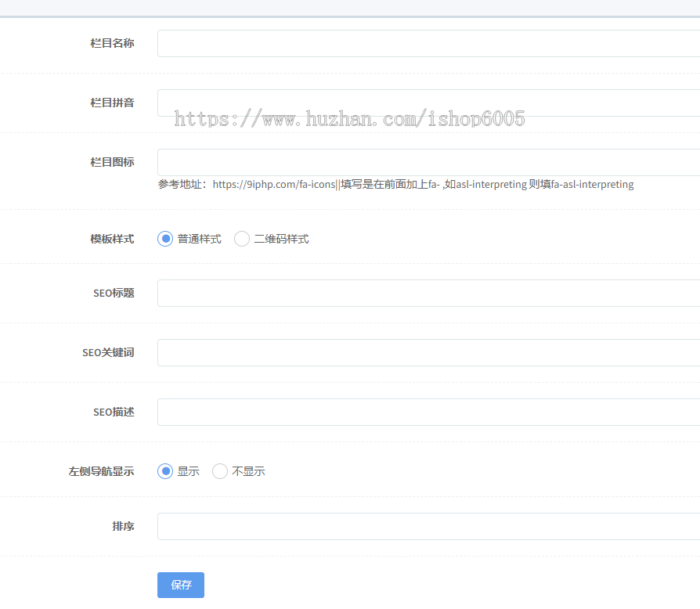Click the 模板样式 label
The width and height of the screenshot is (700, 609).
112,240
